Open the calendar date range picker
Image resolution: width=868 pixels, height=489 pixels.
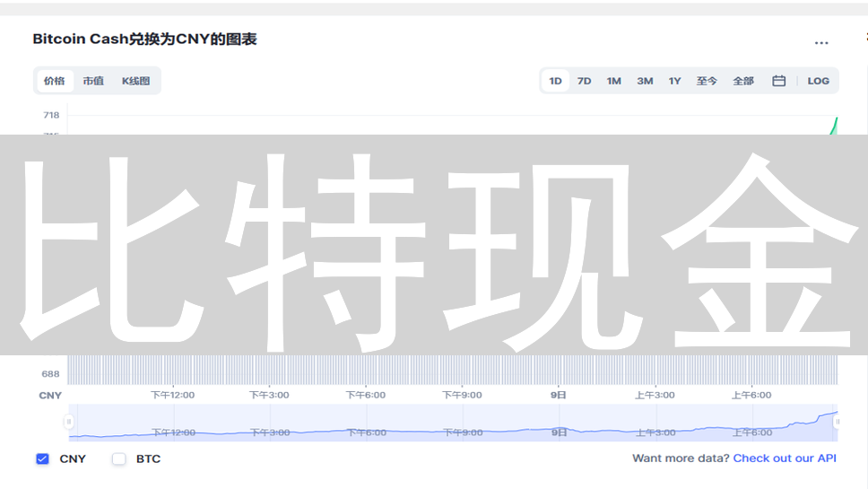(x=778, y=81)
